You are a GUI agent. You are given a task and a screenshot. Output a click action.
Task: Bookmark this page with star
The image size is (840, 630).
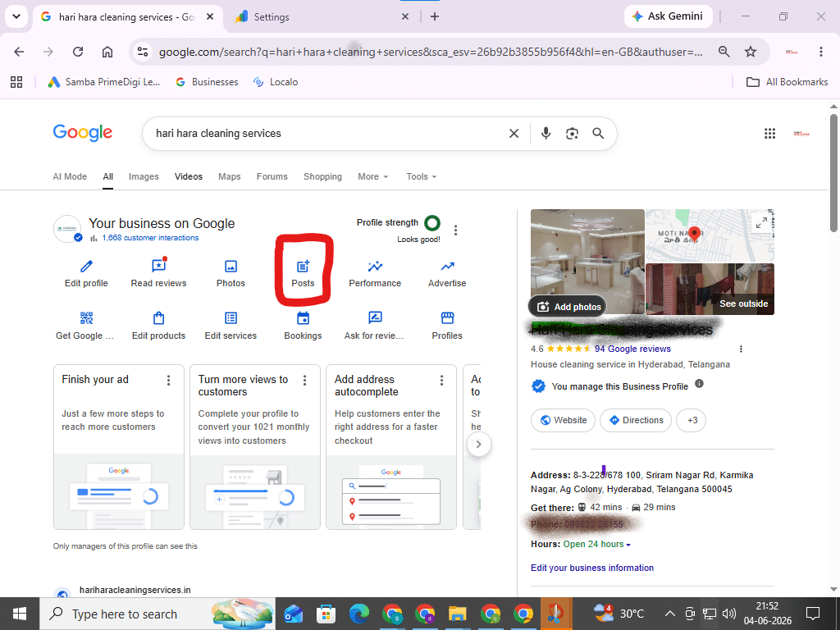750,52
